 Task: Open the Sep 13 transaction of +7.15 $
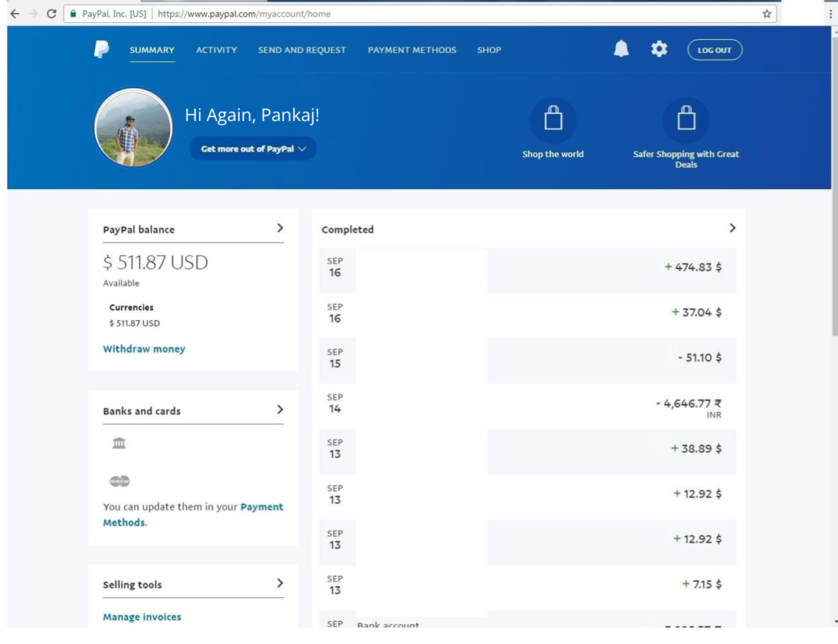click(x=528, y=588)
